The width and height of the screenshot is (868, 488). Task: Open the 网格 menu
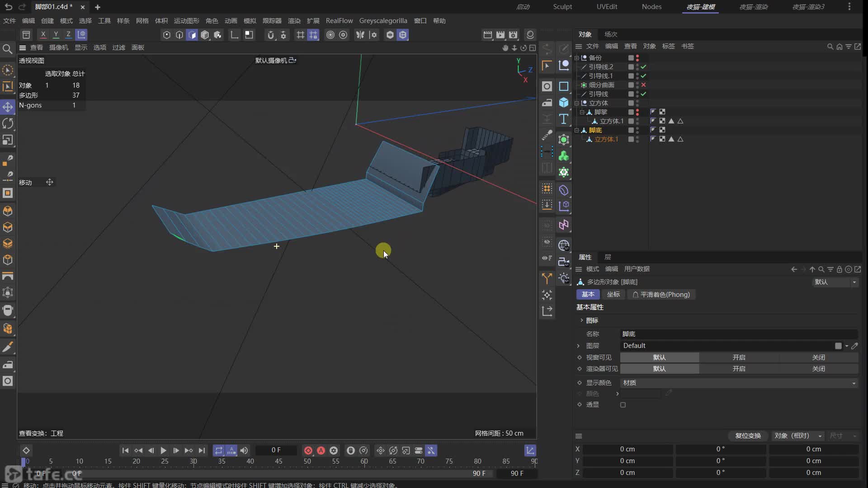pos(142,21)
